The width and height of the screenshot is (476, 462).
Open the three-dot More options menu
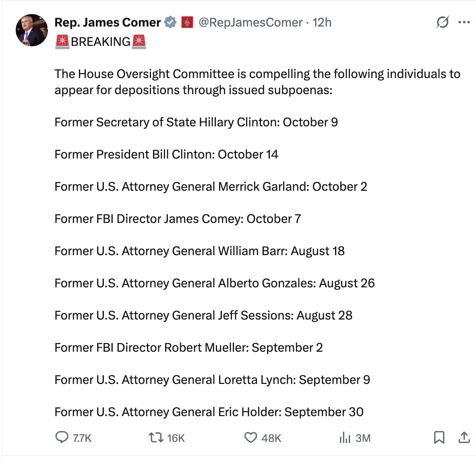pos(464,23)
